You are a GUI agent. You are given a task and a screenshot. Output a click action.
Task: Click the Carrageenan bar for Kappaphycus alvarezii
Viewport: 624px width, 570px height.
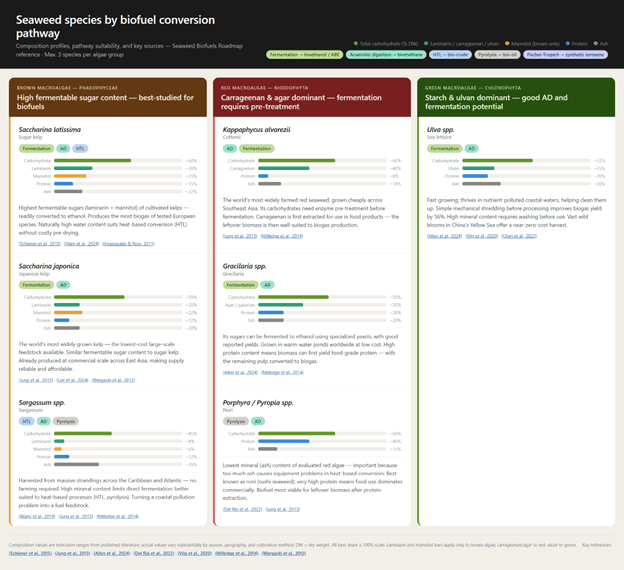284,168
